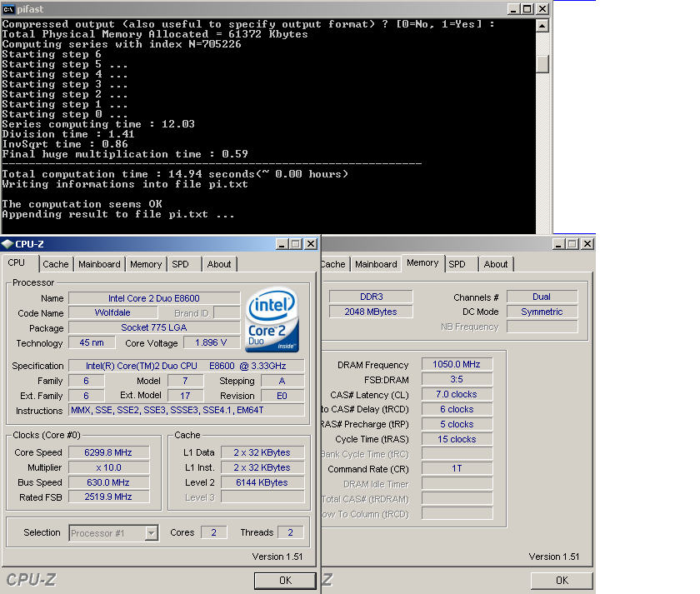The height and width of the screenshot is (594, 700).
Task: Click the Ext. Model value 17
Action: (x=185, y=396)
